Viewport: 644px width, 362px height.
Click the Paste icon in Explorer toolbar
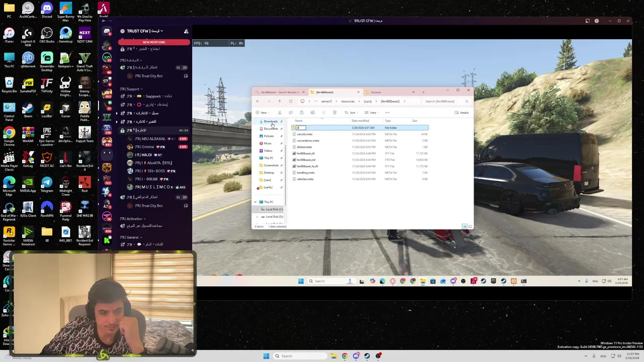point(301,113)
